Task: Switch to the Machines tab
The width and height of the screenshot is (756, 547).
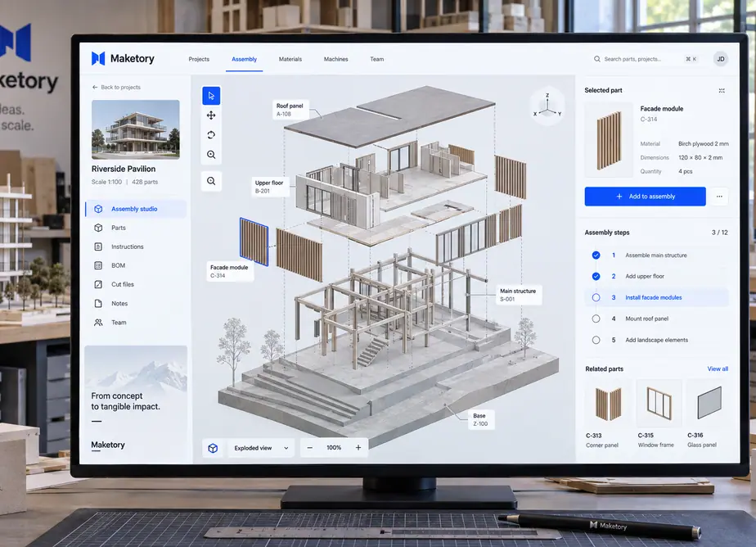Action: pos(336,59)
